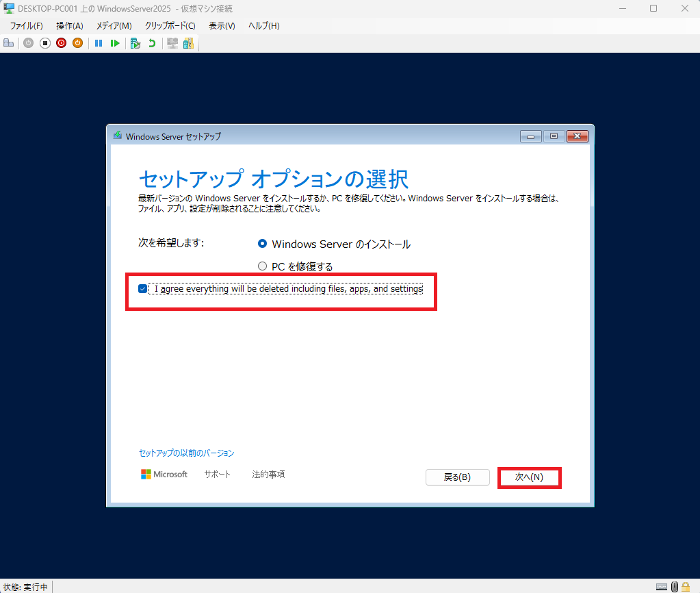The height and width of the screenshot is (593, 700).
Task: Turn off the VM with the black stop icon
Action: pyautogui.click(x=45, y=43)
